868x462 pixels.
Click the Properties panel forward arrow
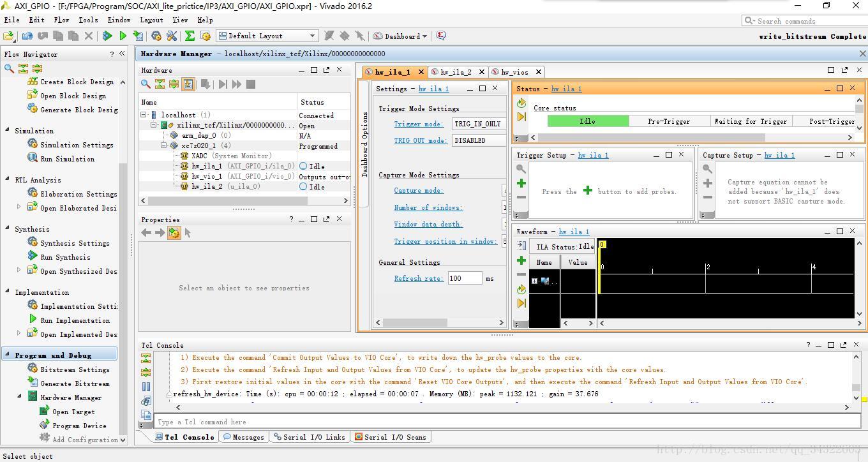coord(160,233)
